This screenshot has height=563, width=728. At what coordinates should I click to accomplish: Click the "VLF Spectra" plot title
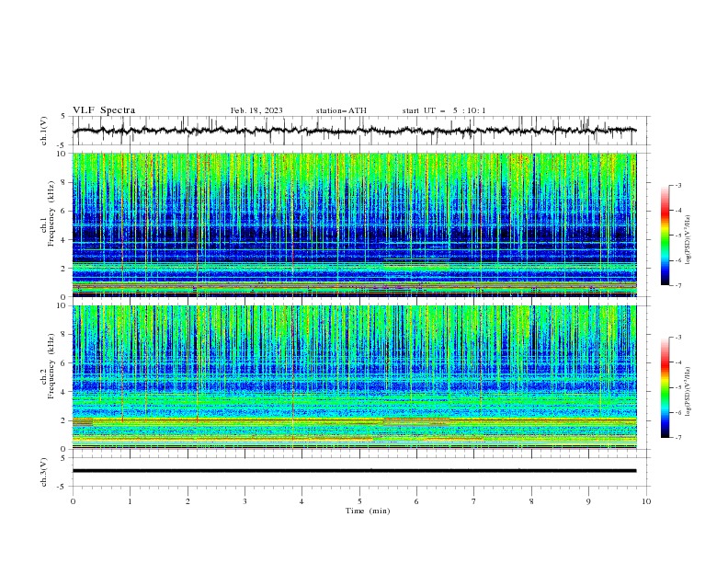click(104, 110)
